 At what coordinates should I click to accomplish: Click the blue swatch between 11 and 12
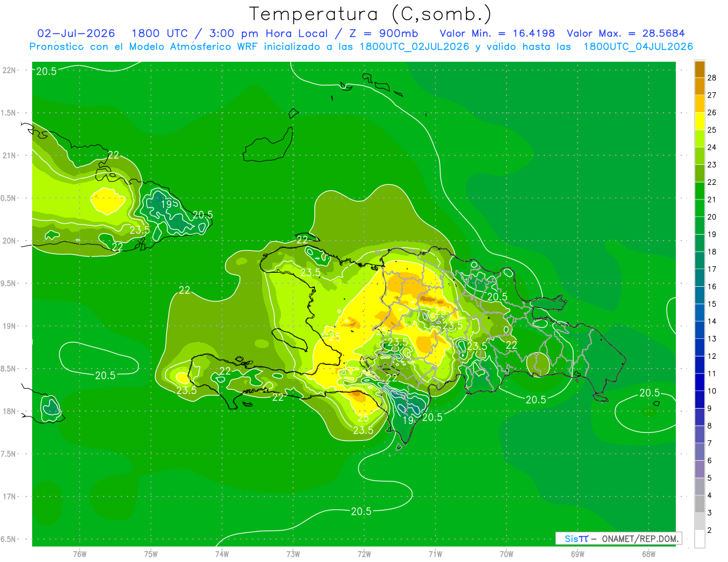pos(699,366)
